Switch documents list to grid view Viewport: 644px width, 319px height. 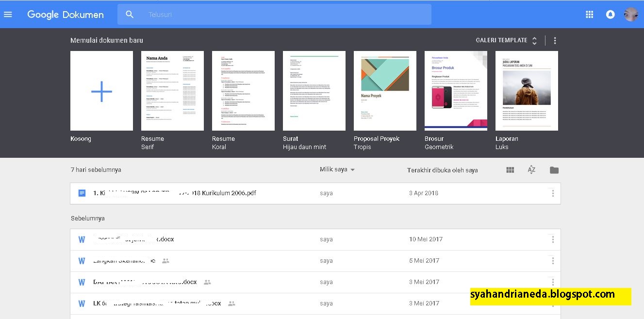point(510,169)
